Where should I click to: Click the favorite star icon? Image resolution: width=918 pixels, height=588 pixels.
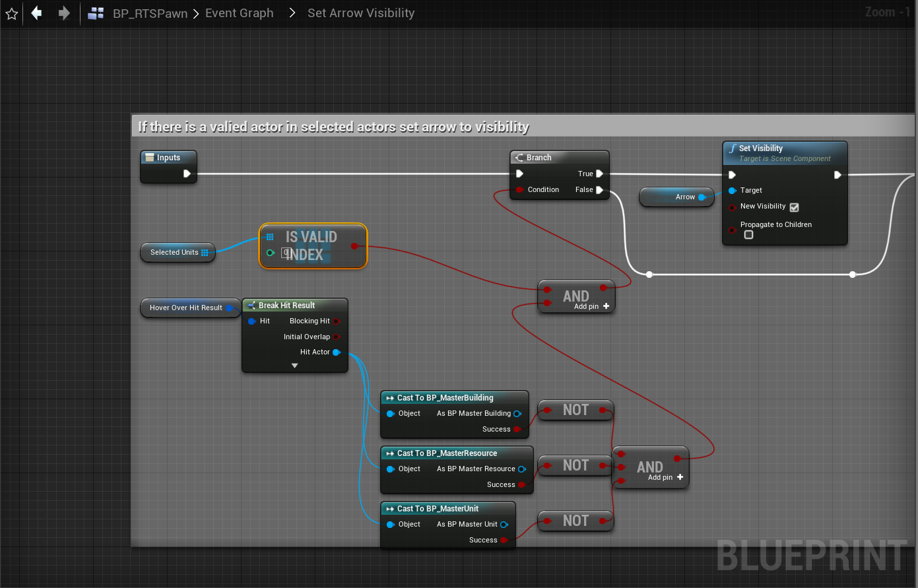pos(12,13)
